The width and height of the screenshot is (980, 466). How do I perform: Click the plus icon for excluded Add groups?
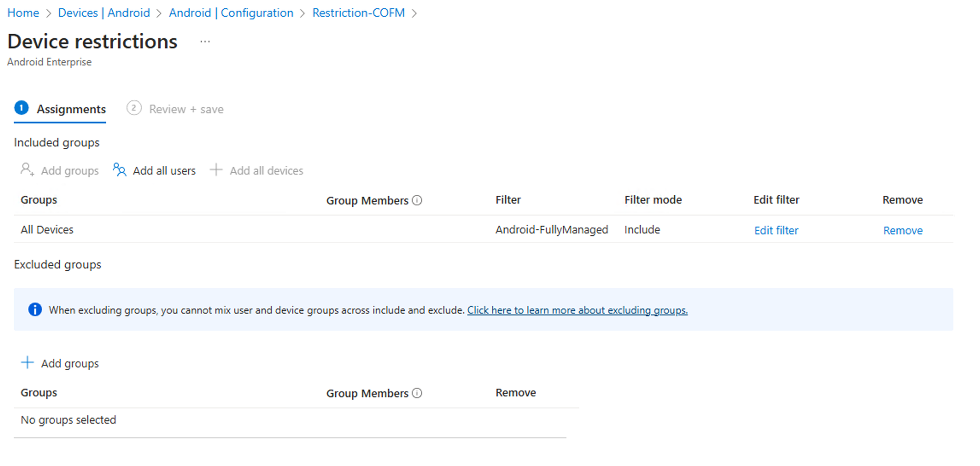(x=27, y=363)
